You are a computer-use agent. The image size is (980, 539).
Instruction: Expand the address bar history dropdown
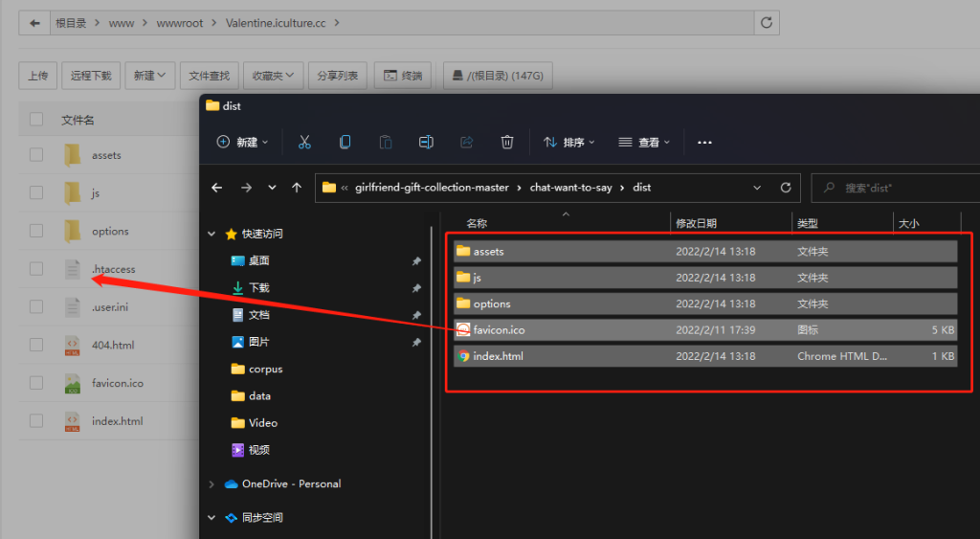coord(757,188)
